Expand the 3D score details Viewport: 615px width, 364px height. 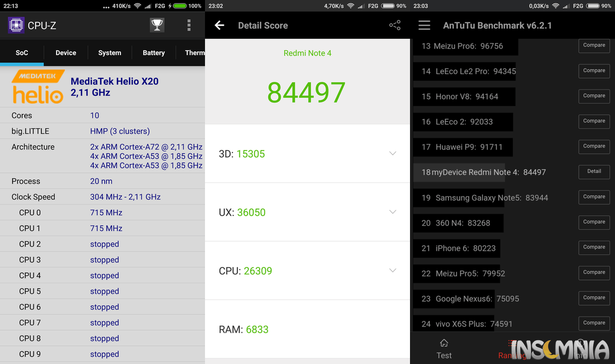(393, 153)
